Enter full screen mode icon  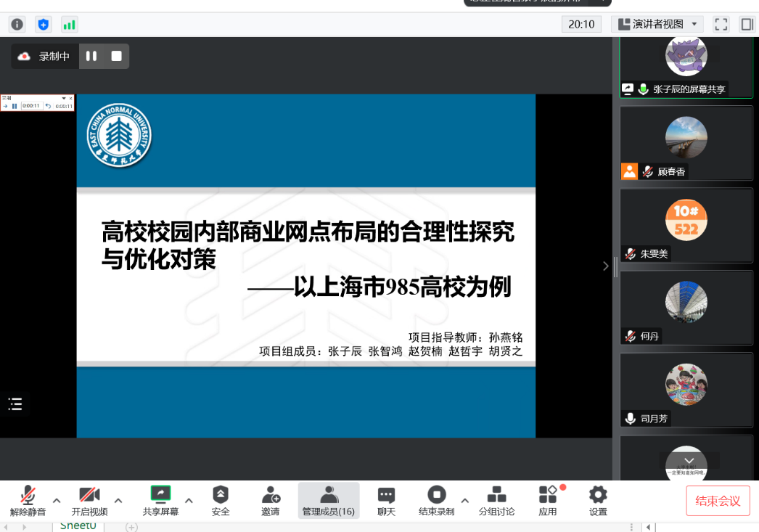click(x=721, y=25)
